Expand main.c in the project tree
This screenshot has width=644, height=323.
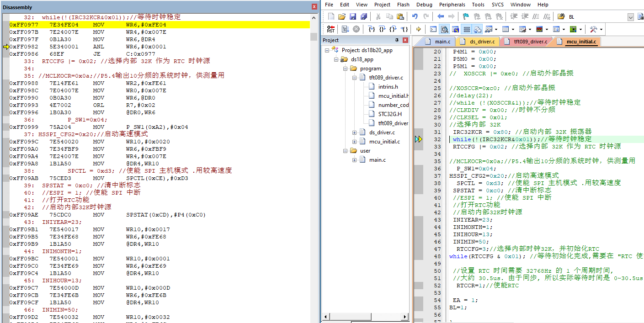pos(355,160)
